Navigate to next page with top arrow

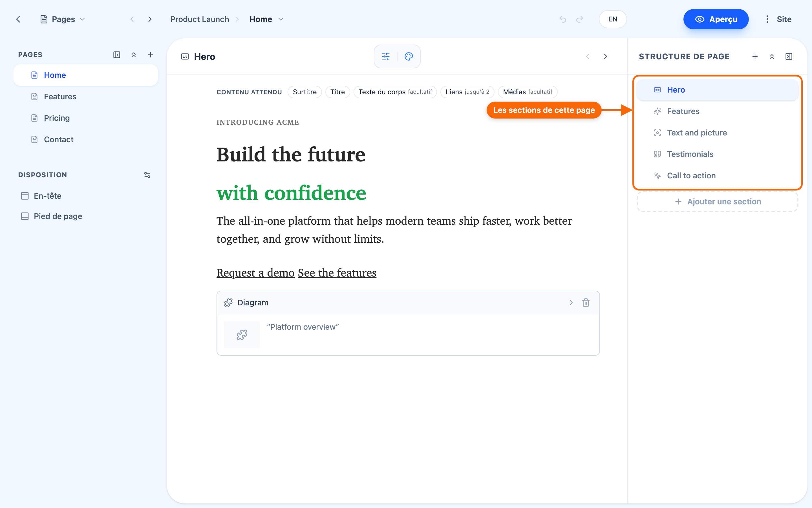pos(150,19)
